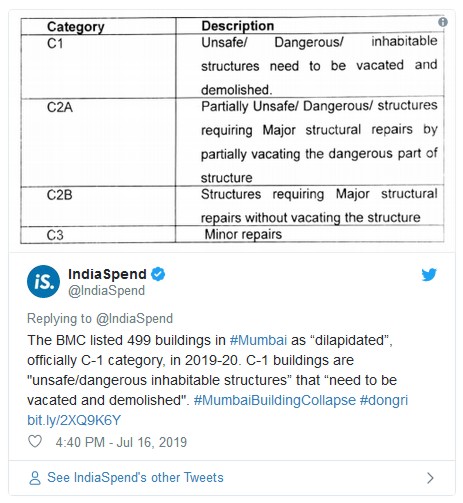This screenshot has width=463, height=503.
Task: Open the category table image
Action: [x=232, y=131]
